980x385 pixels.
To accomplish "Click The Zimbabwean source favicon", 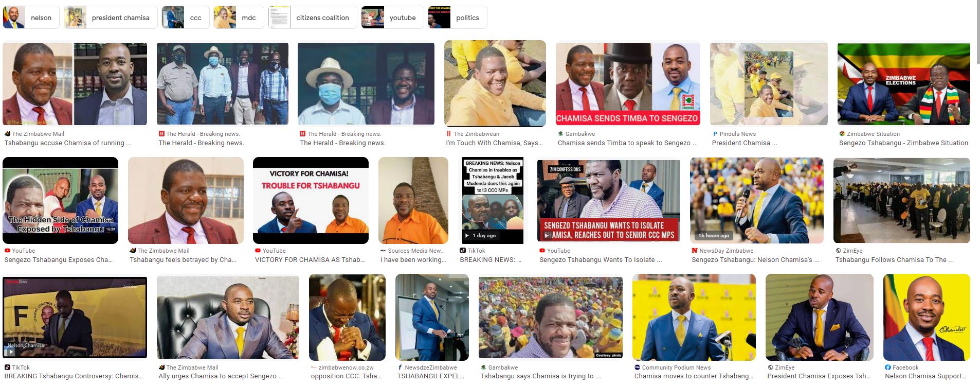I will click(x=449, y=134).
